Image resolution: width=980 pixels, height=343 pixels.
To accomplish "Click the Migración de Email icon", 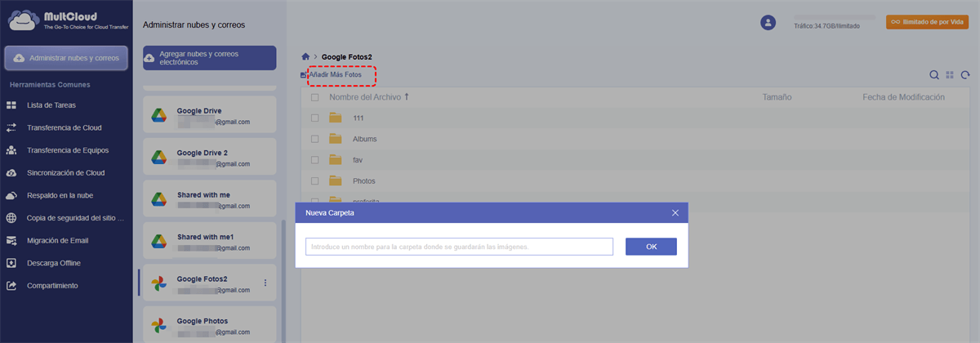I will click(11, 241).
